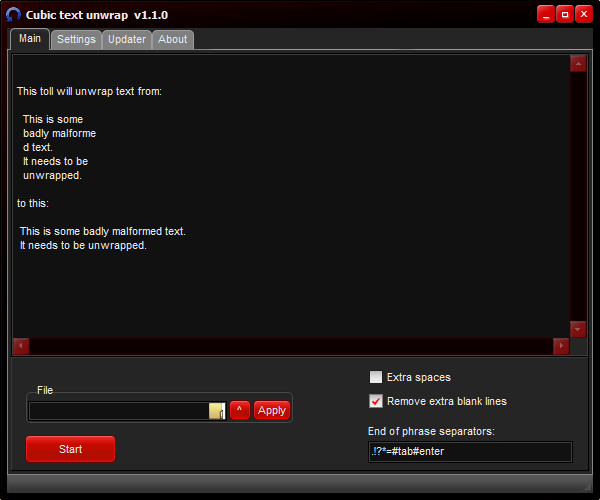Switch to the Updater tab
This screenshot has width=600, height=500.
(127, 39)
